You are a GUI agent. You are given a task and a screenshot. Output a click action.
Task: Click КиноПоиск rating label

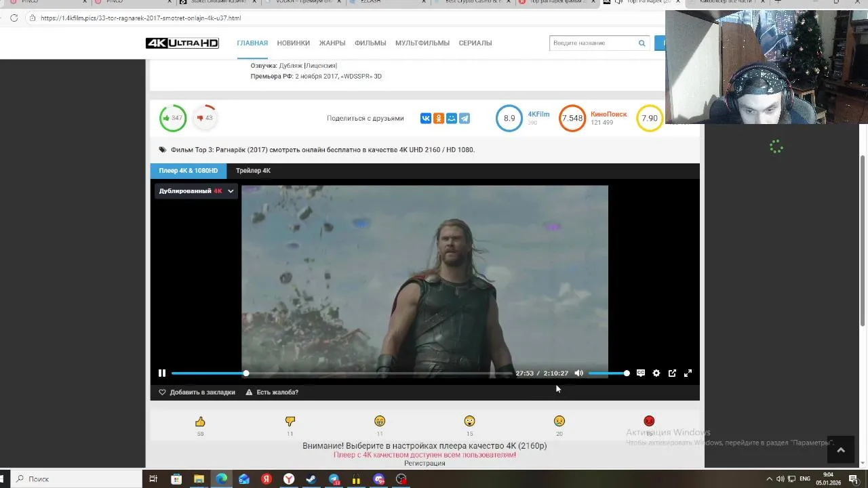click(x=609, y=115)
